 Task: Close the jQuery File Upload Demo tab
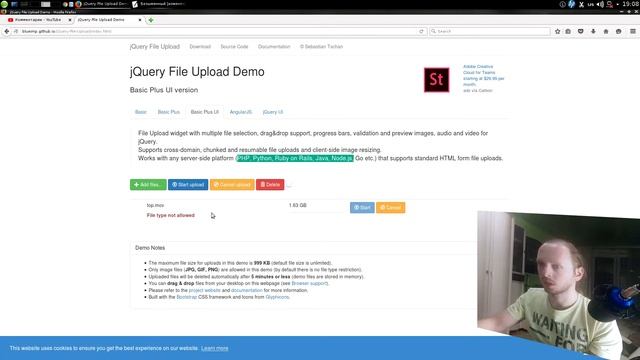point(140,20)
